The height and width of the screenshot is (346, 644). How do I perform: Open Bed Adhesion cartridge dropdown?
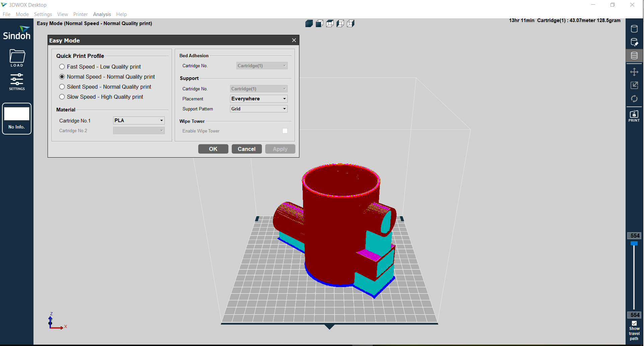click(262, 66)
